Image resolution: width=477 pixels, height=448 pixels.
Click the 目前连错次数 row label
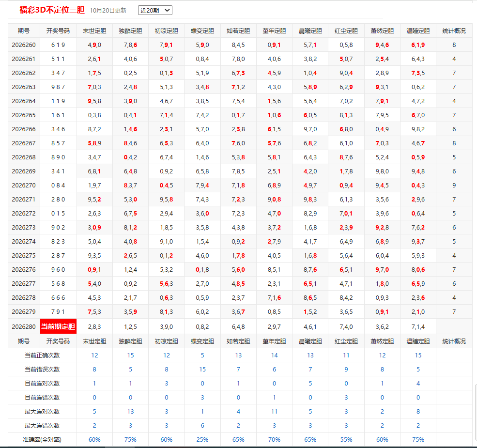coord(42,398)
